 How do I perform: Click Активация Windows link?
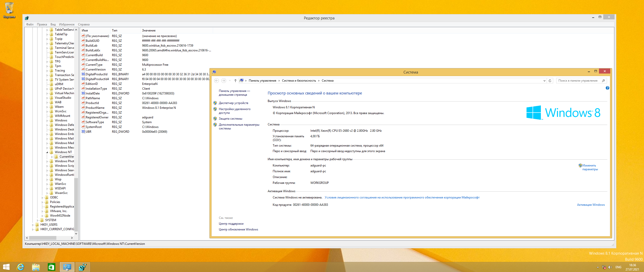591,205
